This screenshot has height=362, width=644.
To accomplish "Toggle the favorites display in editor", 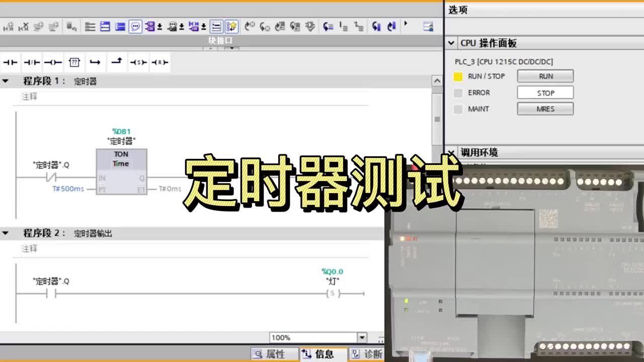I will point(231,27).
